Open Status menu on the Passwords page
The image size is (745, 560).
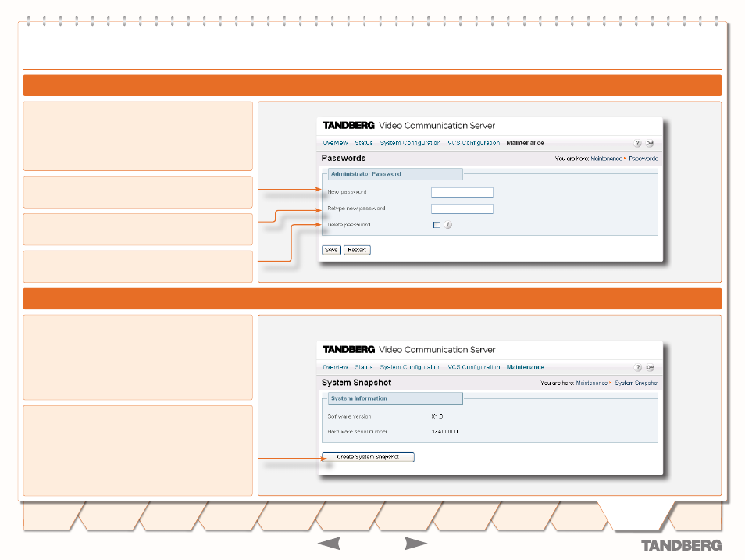(363, 143)
